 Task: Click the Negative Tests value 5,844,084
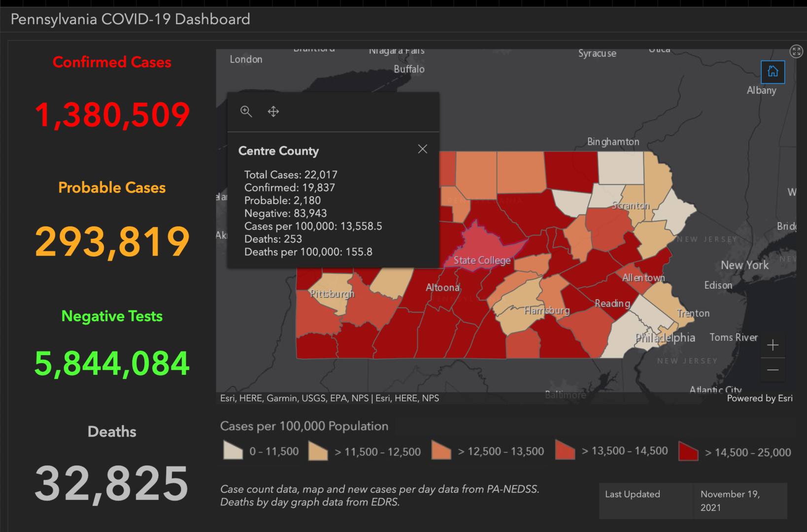112,364
